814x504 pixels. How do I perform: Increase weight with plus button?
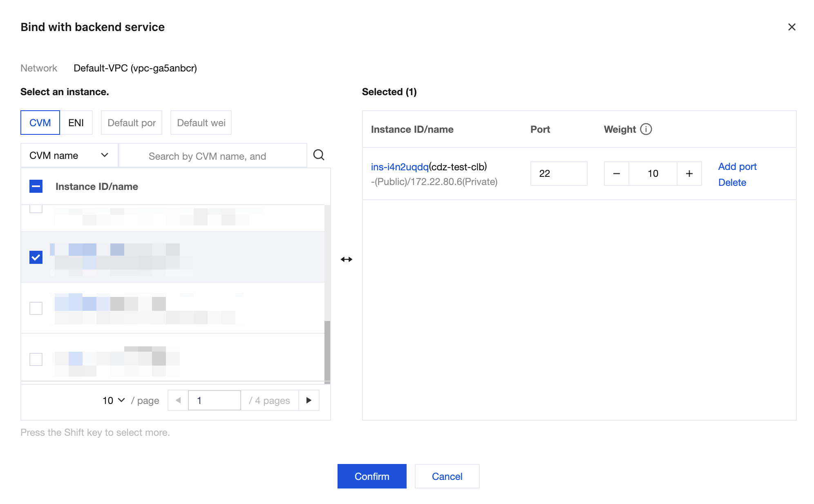point(689,174)
